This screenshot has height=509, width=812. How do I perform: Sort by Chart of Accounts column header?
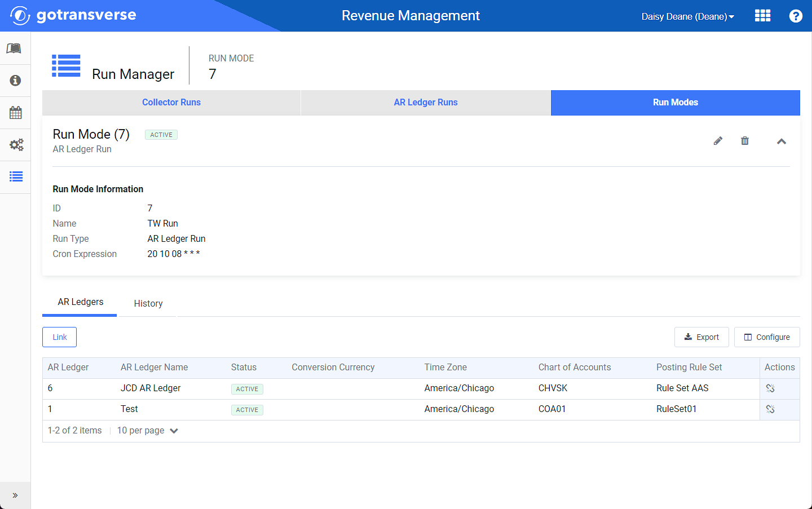pyautogui.click(x=575, y=368)
